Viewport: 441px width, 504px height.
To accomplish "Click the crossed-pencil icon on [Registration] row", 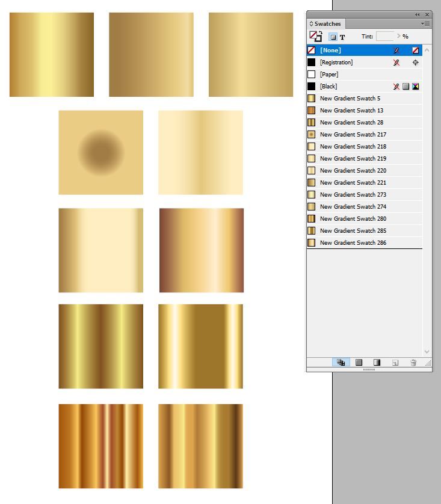I will pos(396,63).
